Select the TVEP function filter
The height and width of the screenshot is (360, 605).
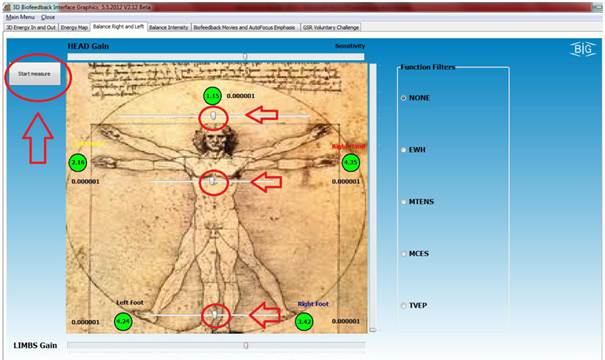point(404,306)
